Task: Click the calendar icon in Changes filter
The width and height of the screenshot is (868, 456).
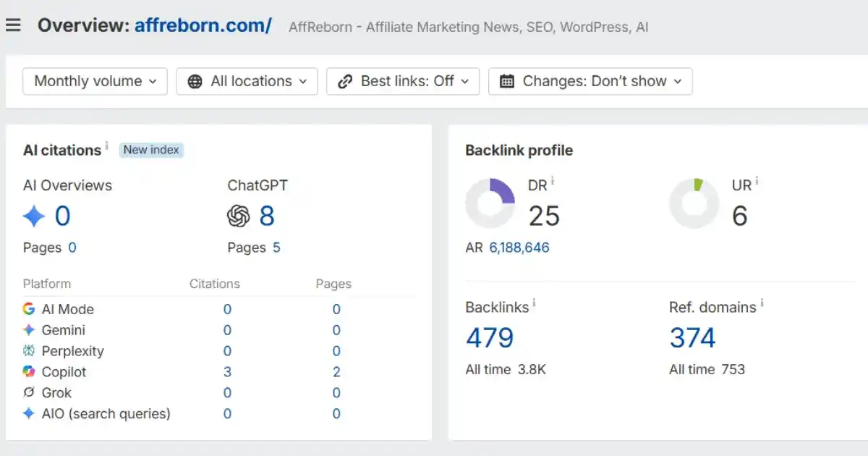Action: tap(508, 81)
